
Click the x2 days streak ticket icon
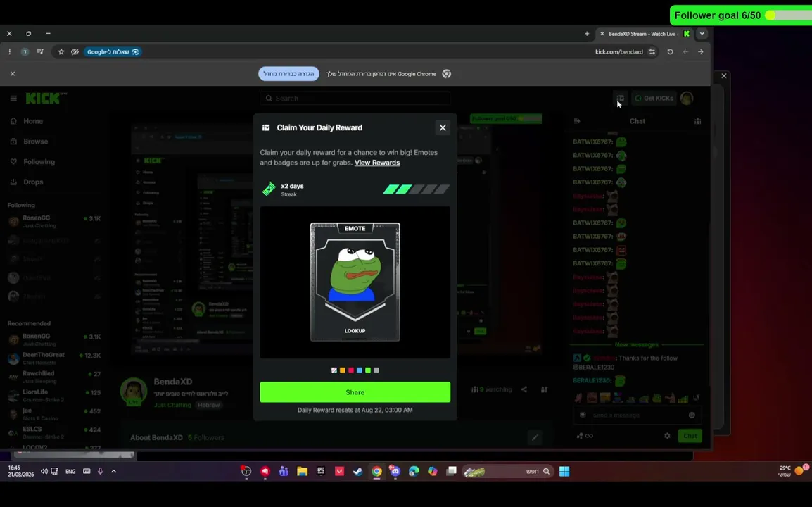(269, 189)
